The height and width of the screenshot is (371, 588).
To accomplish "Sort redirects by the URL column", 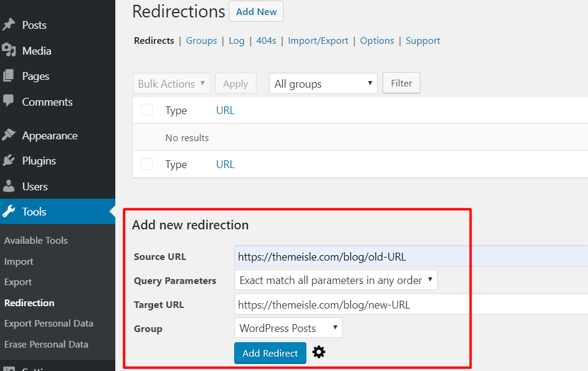I will [x=225, y=110].
